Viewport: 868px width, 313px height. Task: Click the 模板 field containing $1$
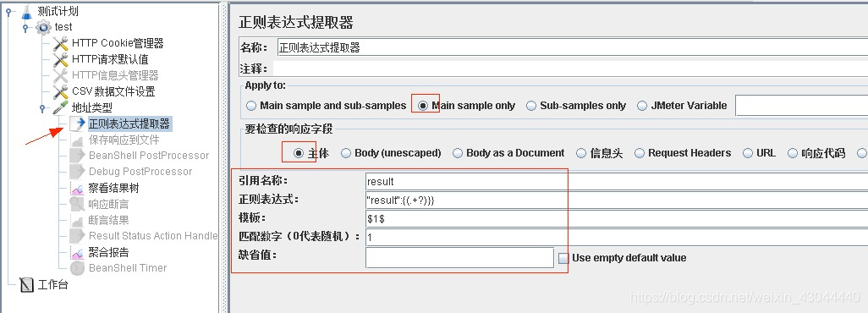(617, 219)
